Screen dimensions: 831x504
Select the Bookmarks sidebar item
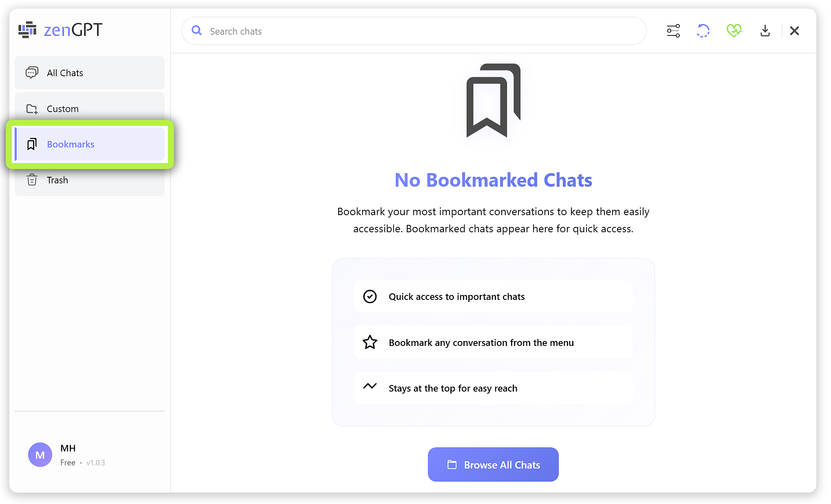point(90,144)
